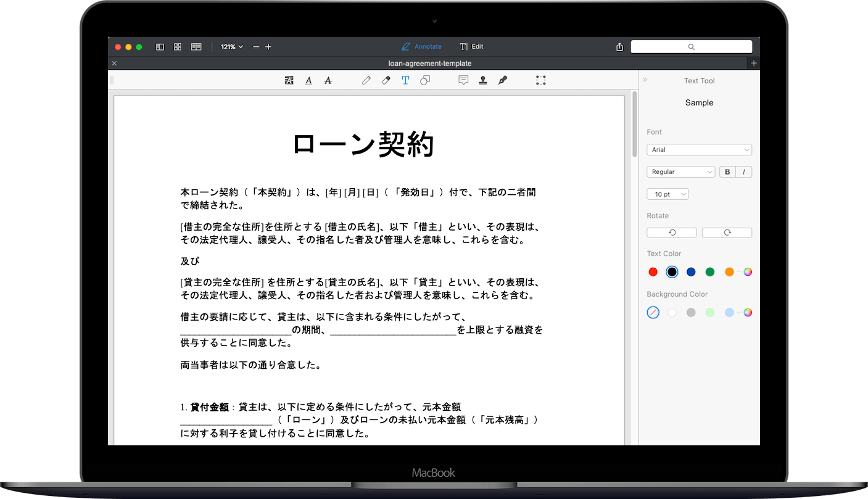Viewport: 868px width, 499px height.
Task: Choose black text color
Action: [x=672, y=272]
